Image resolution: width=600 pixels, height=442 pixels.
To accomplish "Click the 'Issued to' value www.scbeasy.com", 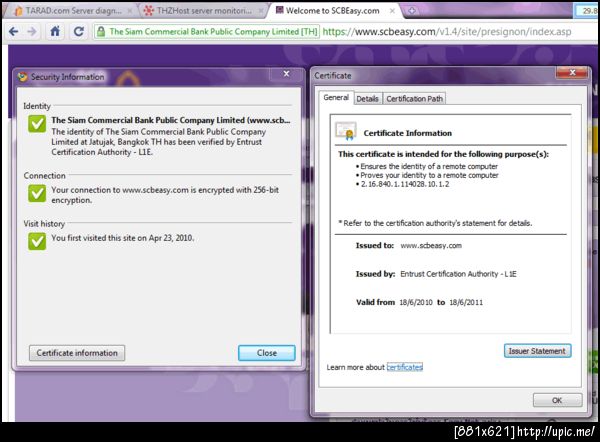I will coord(431,246).
